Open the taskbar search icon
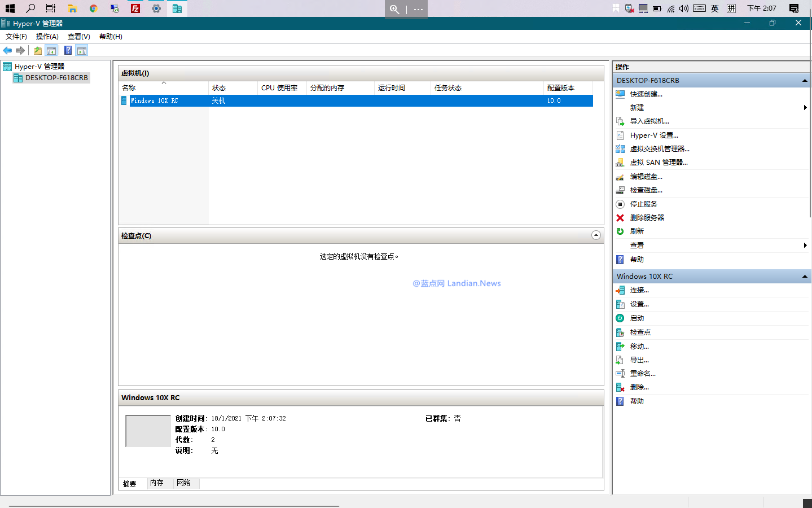The image size is (812, 508). pyautogui.click(x=30, y=8)
